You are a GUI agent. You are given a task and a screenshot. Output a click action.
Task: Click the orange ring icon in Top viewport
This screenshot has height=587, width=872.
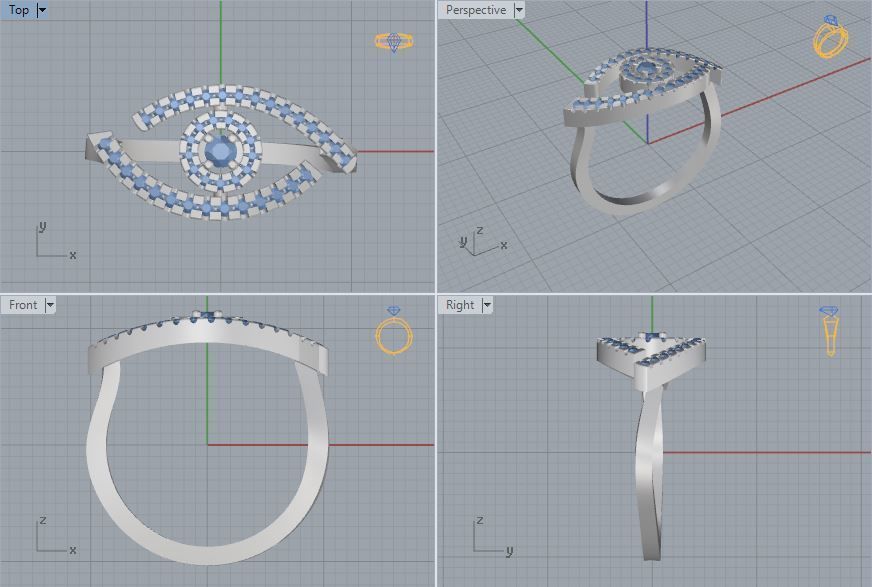click(x=394, y=42)
